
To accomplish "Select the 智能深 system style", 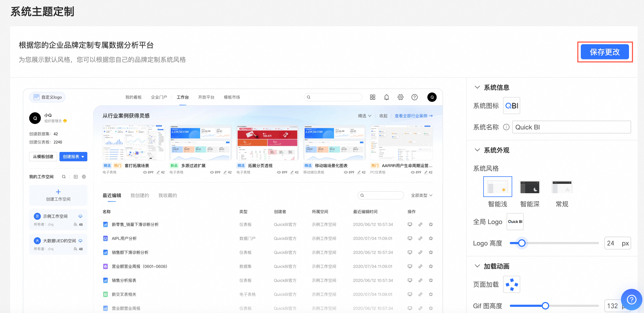I will tap(530, 187).
